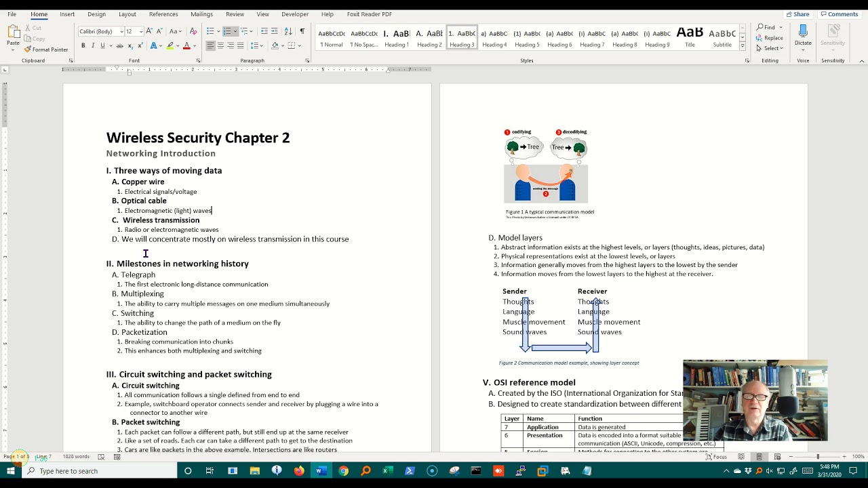Open Replace in the Editing group
Image resolution: width=868 pixels, height=488 pixels.
(770, 38)
